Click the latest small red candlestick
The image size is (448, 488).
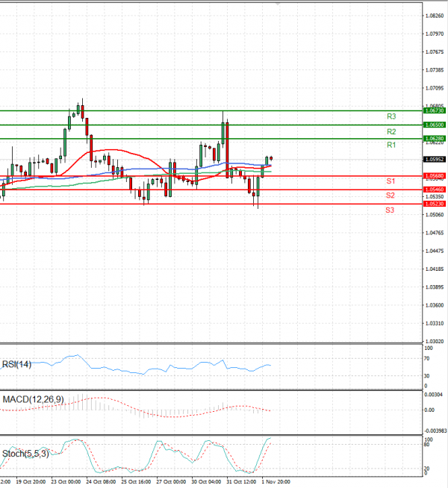pos(271,158)
